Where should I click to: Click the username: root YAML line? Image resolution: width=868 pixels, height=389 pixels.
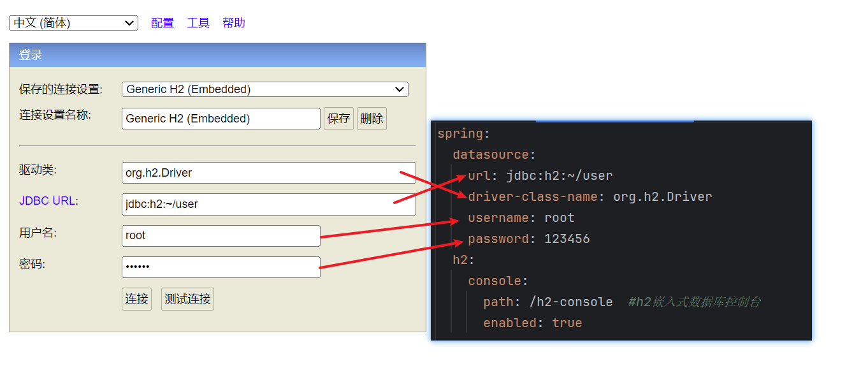(x=521, y=217)
